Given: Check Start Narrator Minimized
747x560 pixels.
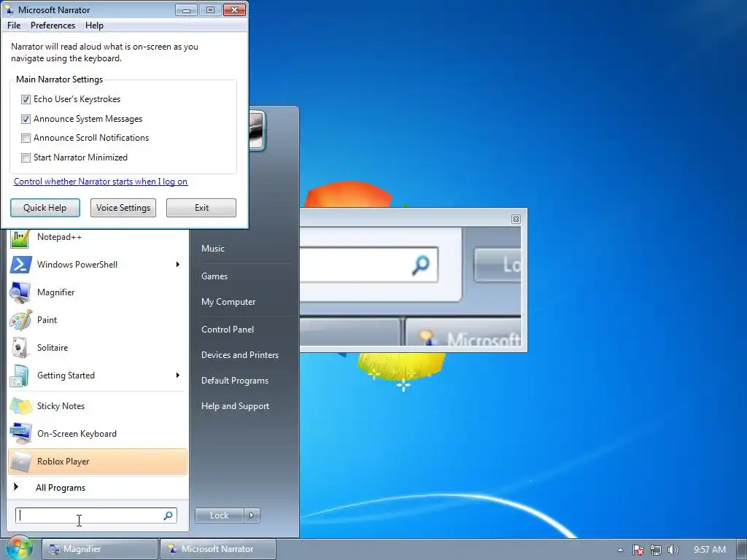Looking at the screenshot, I should click(26, 157).
